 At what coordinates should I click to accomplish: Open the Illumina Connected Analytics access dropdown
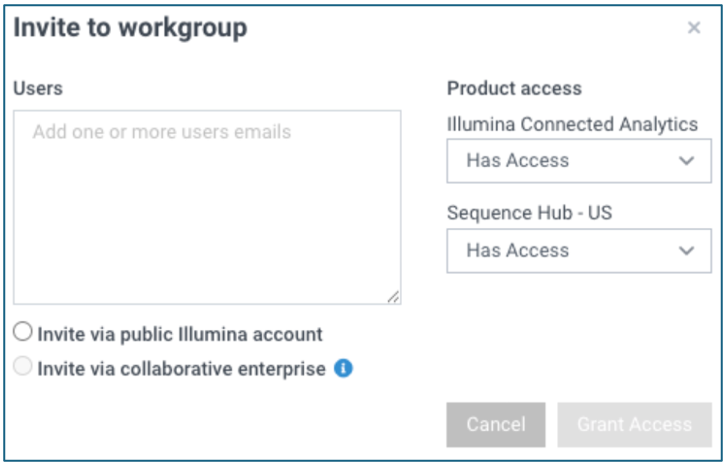pos(578,161)
